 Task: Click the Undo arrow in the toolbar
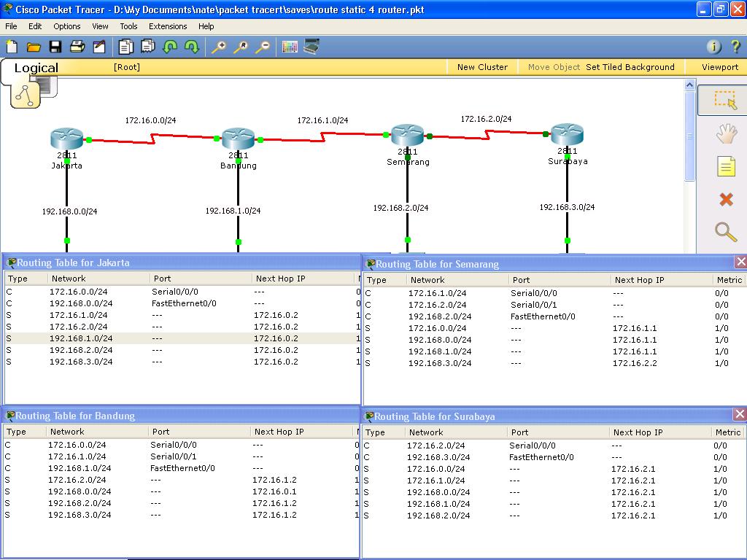(x=169, y=46)
